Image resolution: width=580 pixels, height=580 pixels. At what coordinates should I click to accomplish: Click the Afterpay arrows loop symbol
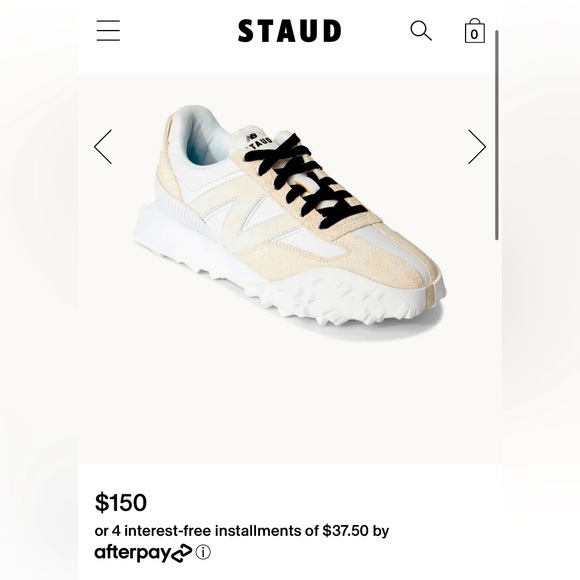tap(181, 554)
